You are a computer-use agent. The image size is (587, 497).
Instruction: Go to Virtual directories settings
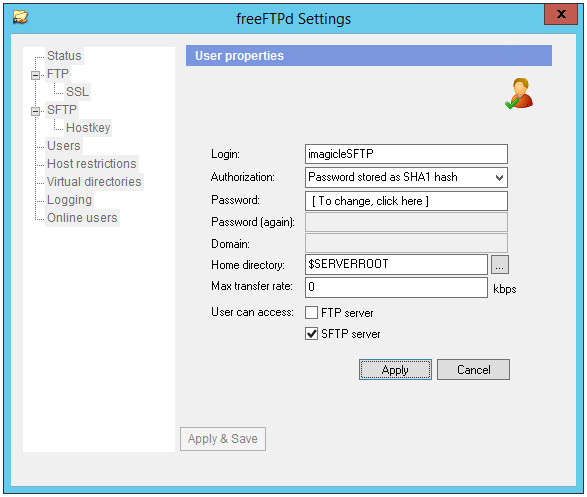click(x=94, y=182)
